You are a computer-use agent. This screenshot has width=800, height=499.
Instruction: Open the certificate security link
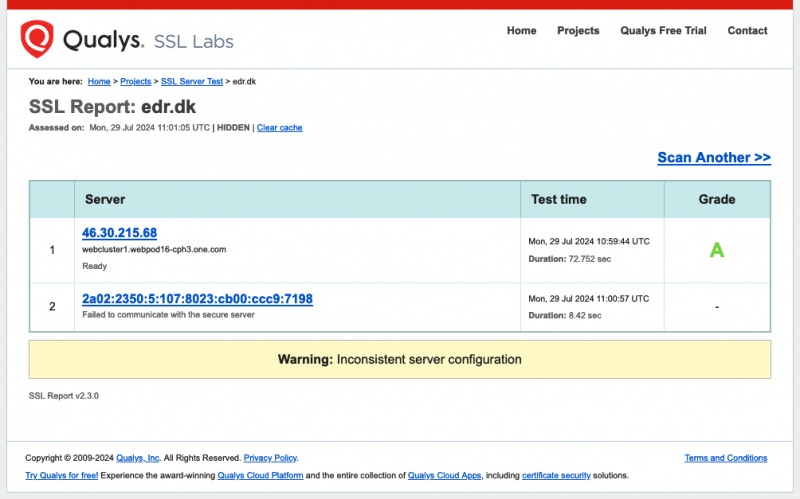coord(556,476)
